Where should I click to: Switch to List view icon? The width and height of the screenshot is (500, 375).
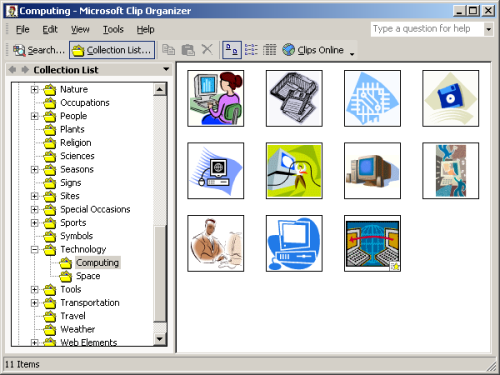click(x=251, y=50)
